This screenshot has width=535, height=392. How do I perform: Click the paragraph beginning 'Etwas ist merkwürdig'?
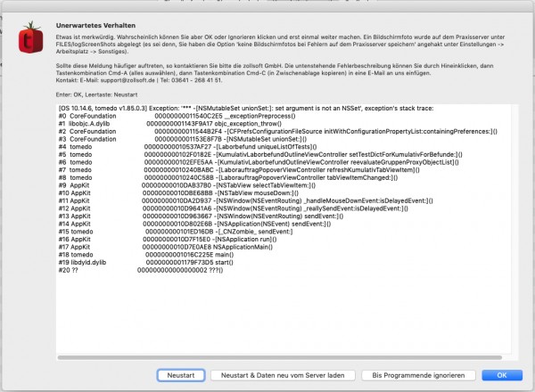280,45
